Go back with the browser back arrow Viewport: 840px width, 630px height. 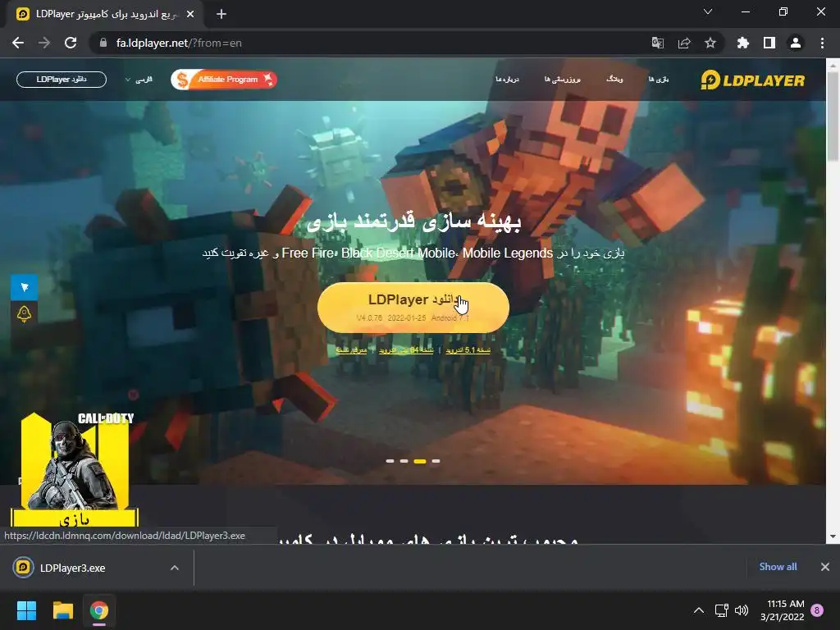click(18, 43)
